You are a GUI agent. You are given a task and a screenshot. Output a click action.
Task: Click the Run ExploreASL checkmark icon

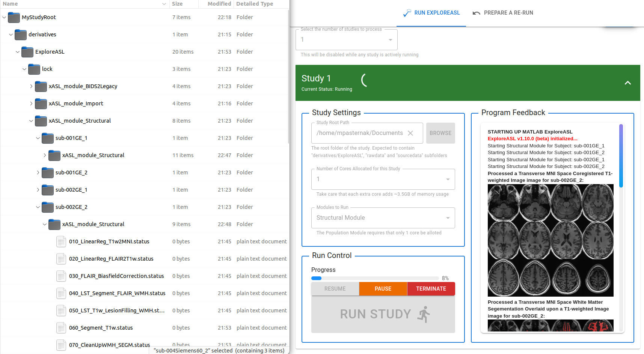[407, 13]
